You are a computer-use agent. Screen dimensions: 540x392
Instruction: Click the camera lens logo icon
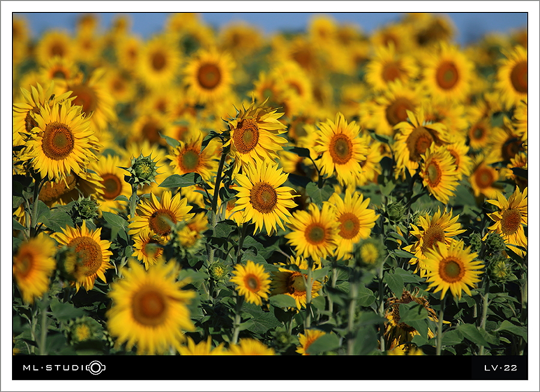(96, 367)
